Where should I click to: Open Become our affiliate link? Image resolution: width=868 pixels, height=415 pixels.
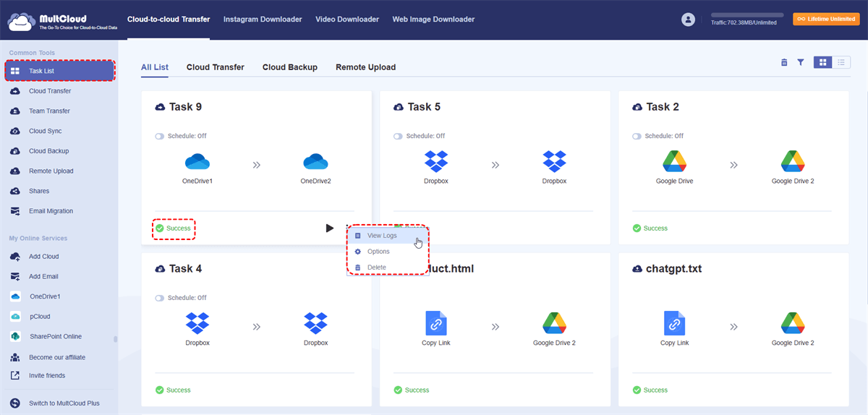56,358
